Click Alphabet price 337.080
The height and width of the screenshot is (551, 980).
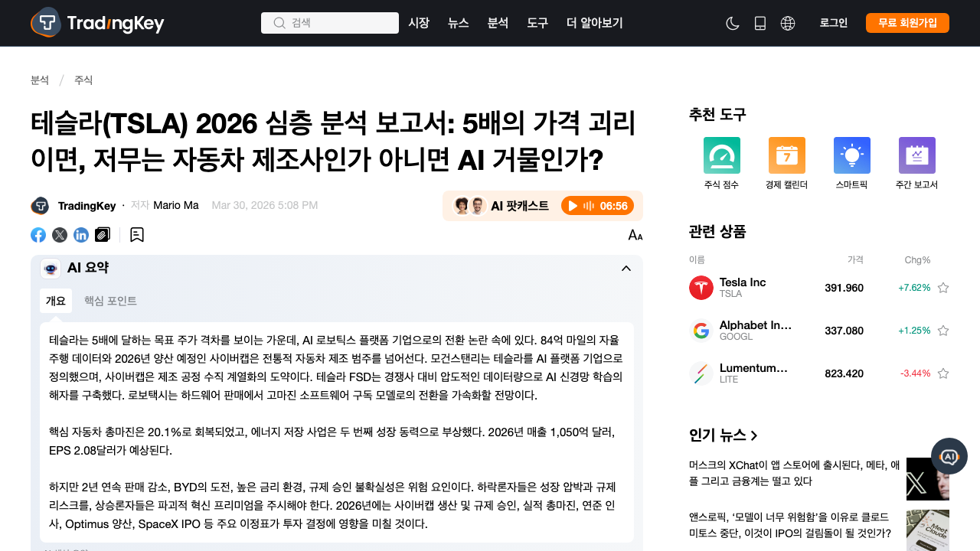pos(844,331)
